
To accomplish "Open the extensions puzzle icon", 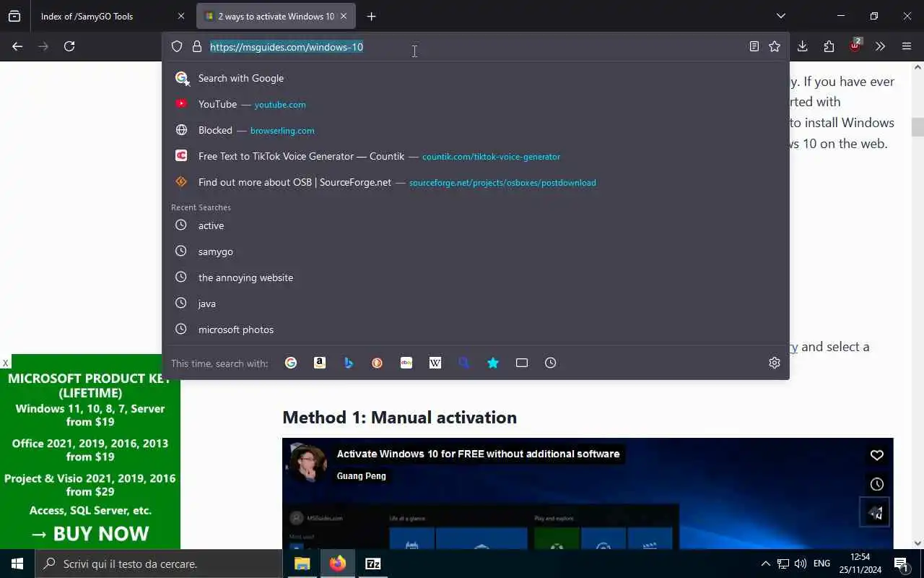I will pos(829,46).
